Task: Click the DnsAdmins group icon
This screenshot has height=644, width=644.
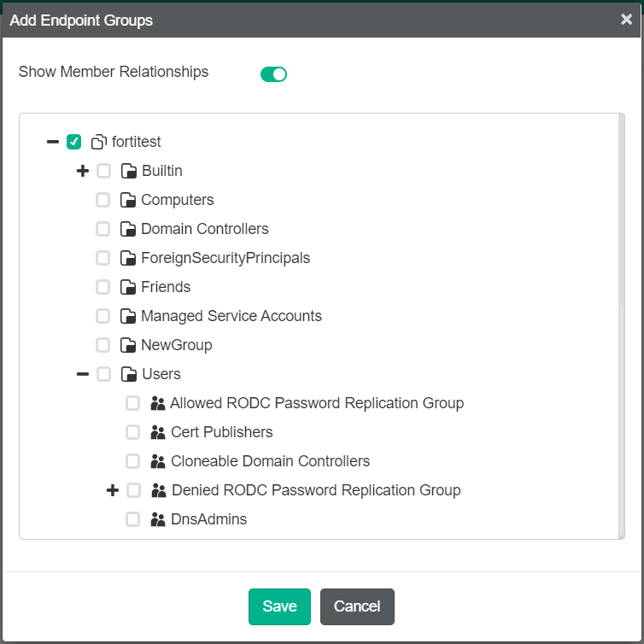Action: 158,519
